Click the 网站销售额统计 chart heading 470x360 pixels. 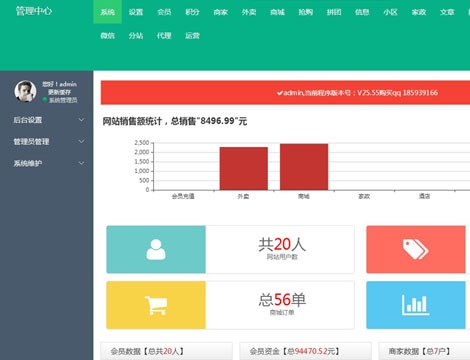coord(175,121)
